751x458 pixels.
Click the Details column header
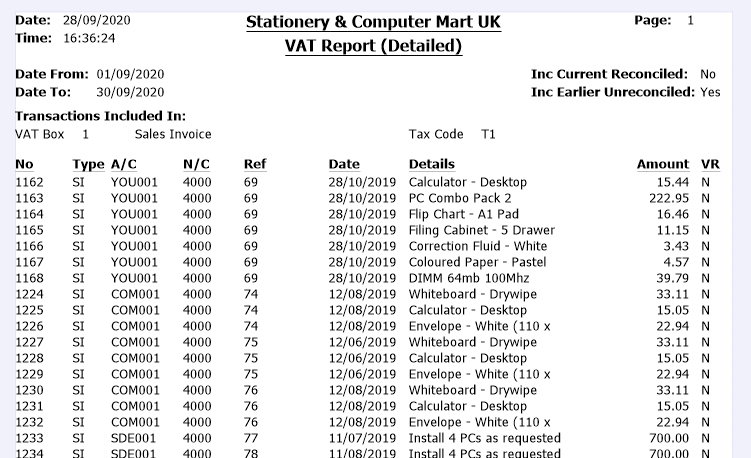click(x=432, y=164)
